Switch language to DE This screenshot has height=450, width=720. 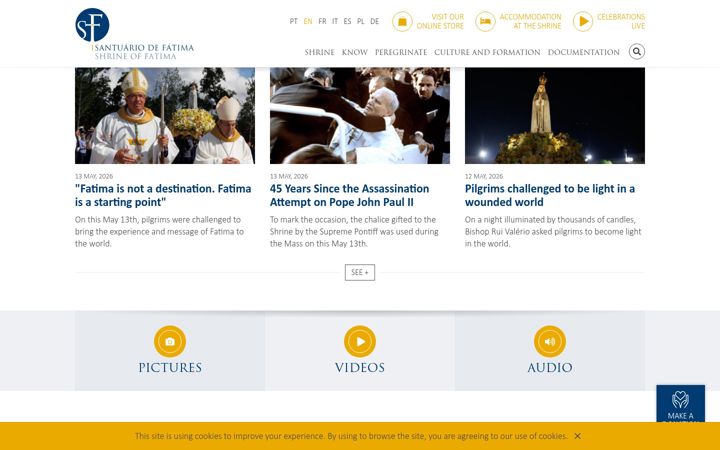375,21
